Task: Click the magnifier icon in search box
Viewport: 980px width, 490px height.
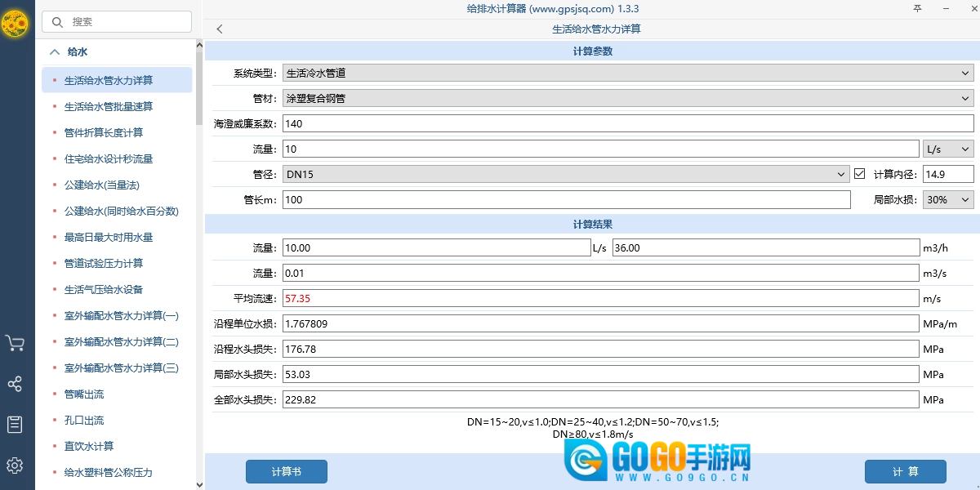Action: tap(58, 22)
